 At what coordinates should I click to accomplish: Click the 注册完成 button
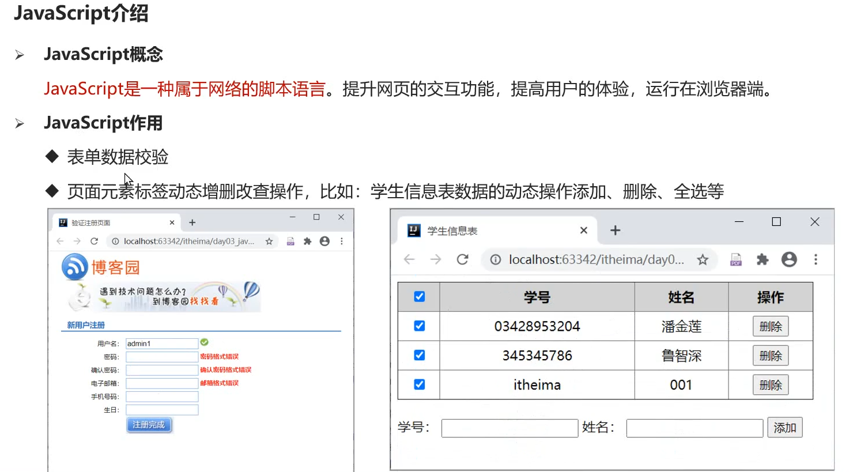click(149, 424)
